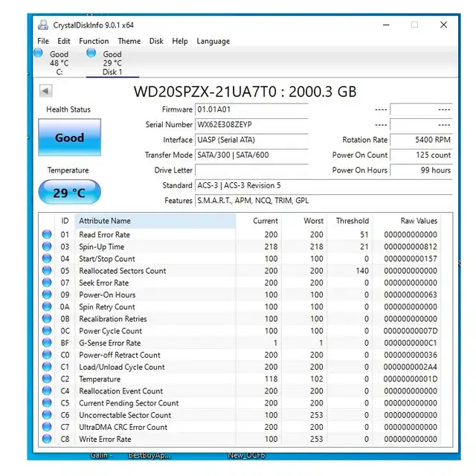Click the status orb for Power-On Hours row
Viewport: 476px width, 476px height.
pyautogui.click(x=47, y=295)
